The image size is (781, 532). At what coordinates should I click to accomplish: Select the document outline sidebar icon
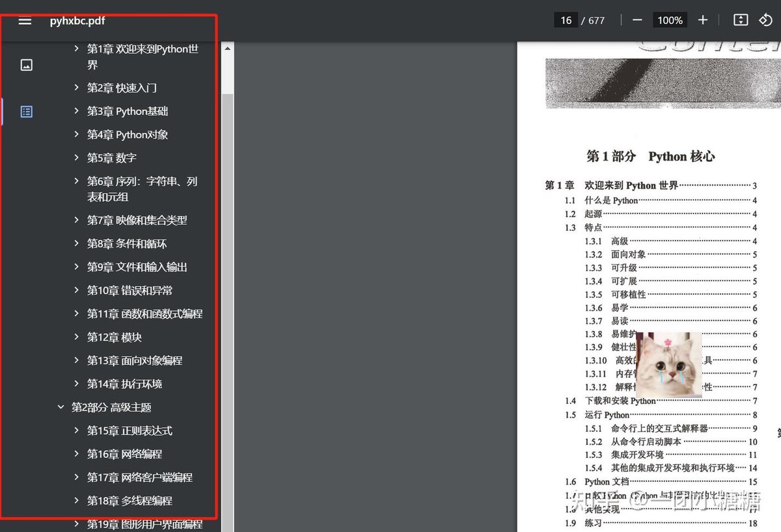25,111
